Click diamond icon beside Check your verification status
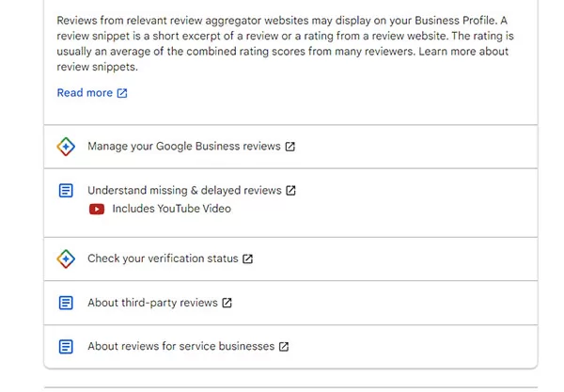564x392 pixels. (66, 259)
